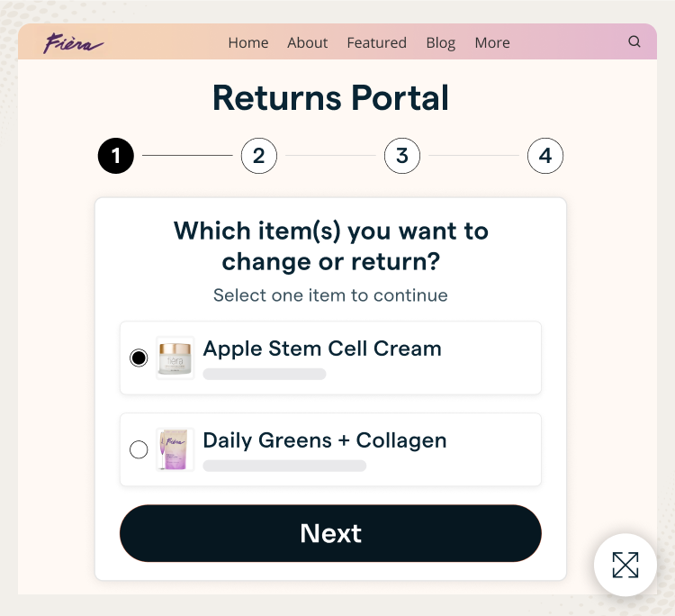
Task: Open the Blog menu item
Action: (441, 42)
